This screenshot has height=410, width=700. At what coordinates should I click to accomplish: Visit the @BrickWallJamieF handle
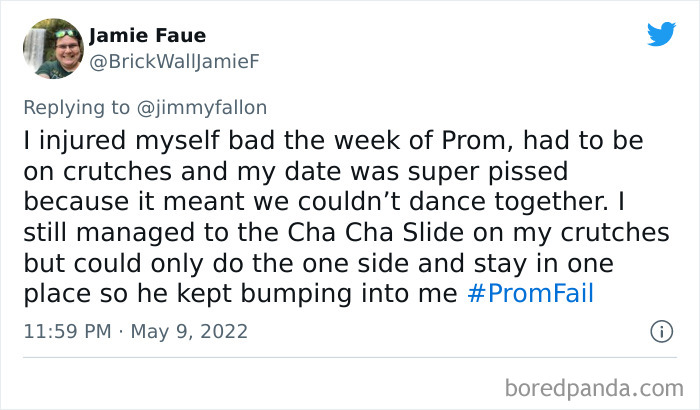(x=174, y=61)
